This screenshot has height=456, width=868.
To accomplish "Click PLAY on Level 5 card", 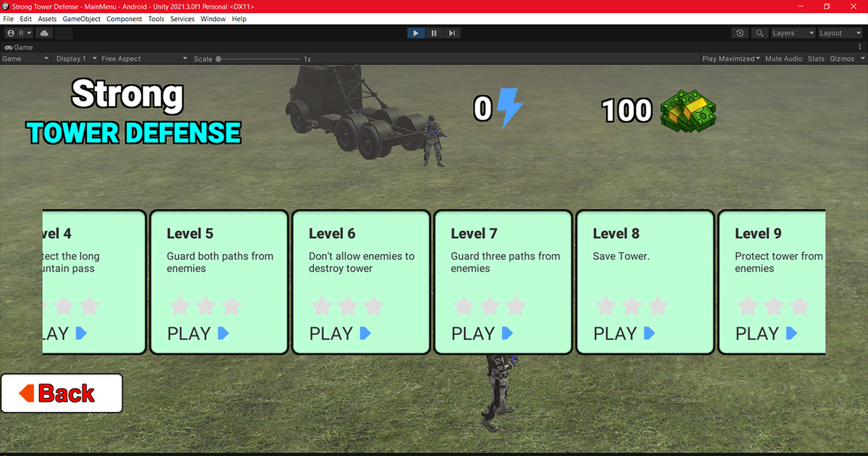I will (198, 334).
